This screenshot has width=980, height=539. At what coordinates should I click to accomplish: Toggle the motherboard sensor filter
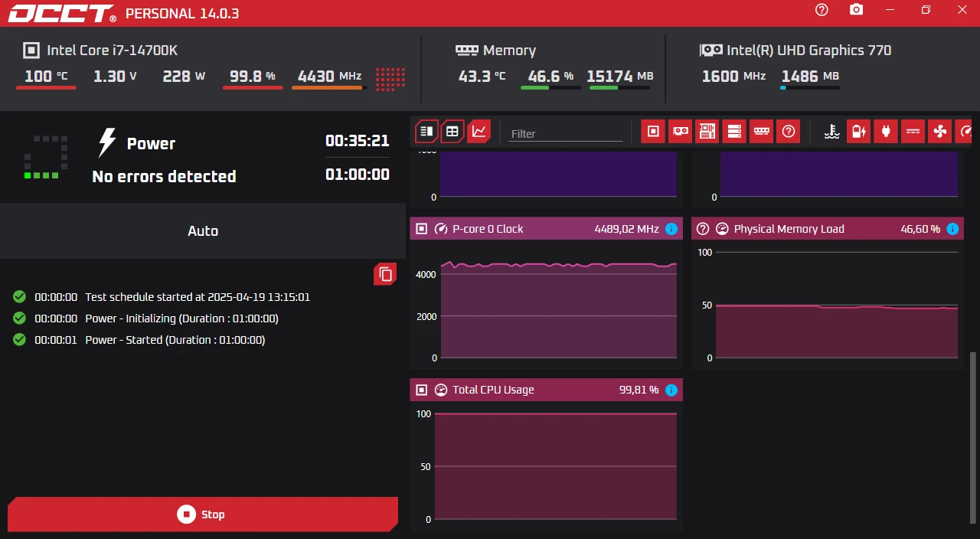click(707, 132)
